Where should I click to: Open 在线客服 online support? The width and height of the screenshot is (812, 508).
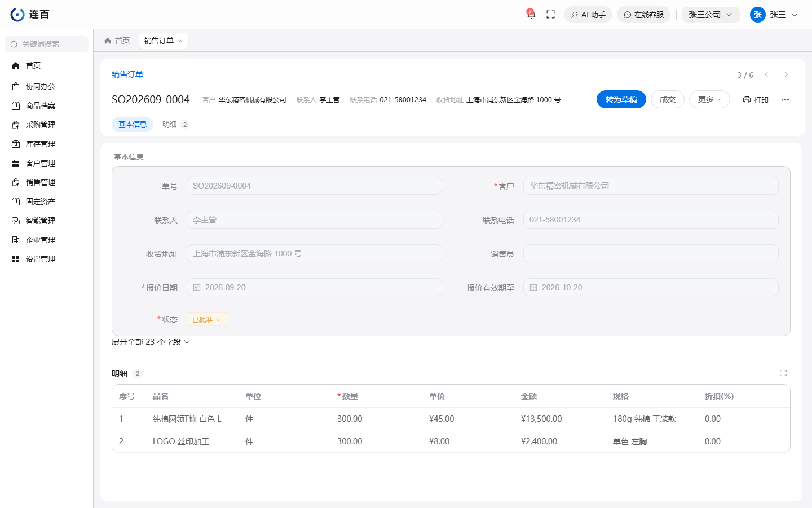(x=643, y=15)
